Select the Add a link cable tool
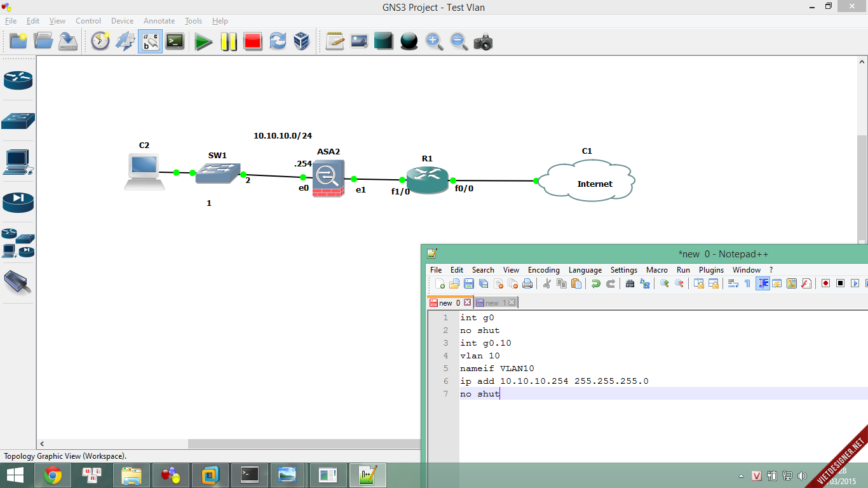This screenshot has height=488, width=868. point(18,283)
